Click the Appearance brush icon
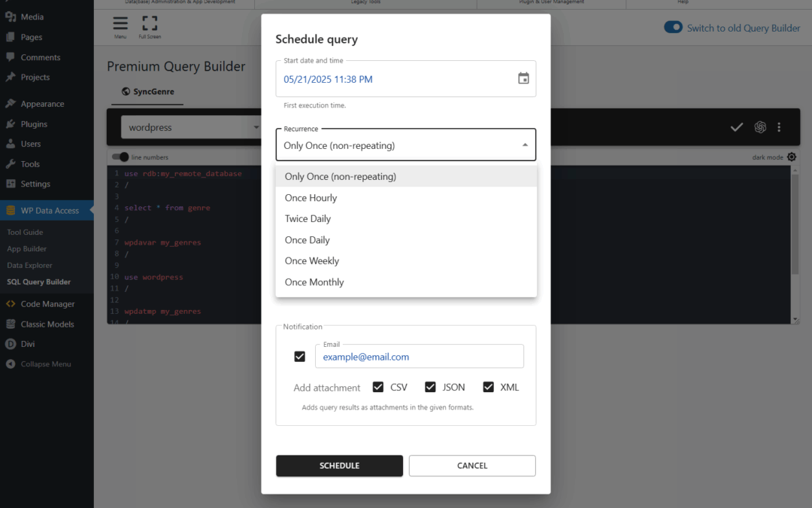The width and height of the screenshot is (812, 508). point(11,104)
